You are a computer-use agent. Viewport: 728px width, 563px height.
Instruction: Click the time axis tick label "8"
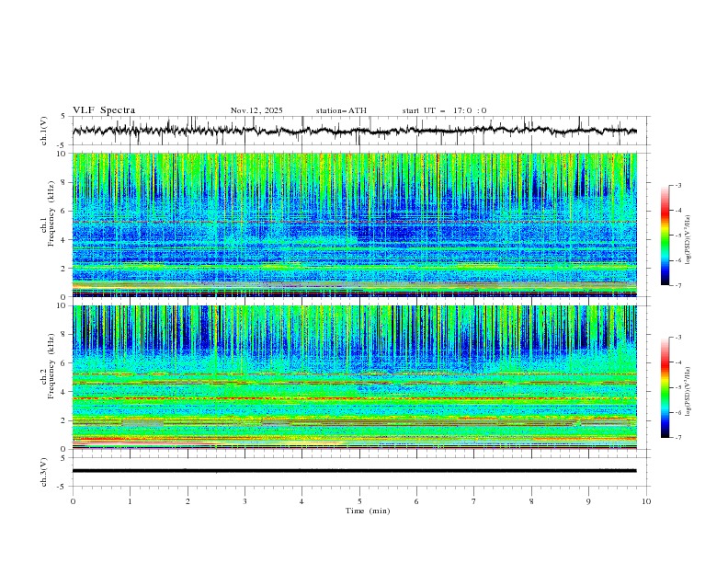pos(531,501)
